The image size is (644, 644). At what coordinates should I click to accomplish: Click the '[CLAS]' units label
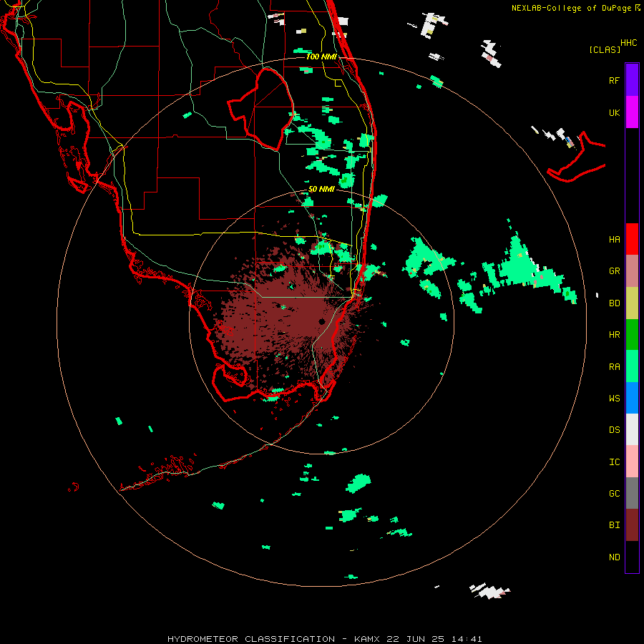[605, 49]
